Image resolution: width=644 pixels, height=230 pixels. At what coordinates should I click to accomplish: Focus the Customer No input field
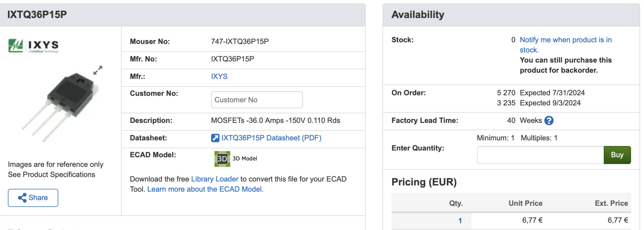(x=257, y=100)
